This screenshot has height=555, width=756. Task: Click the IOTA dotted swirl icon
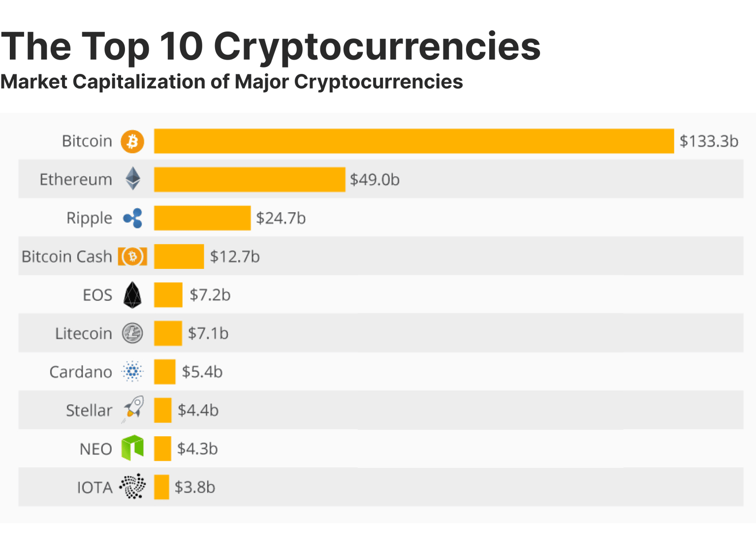click(x=132, y=487)
